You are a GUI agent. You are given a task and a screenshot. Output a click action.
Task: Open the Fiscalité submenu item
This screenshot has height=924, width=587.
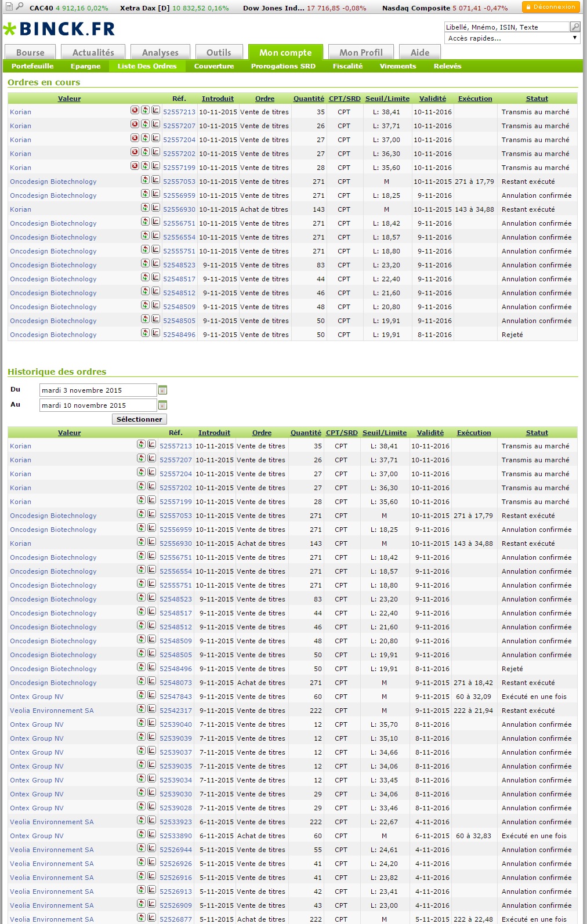[x=347, y=66]
